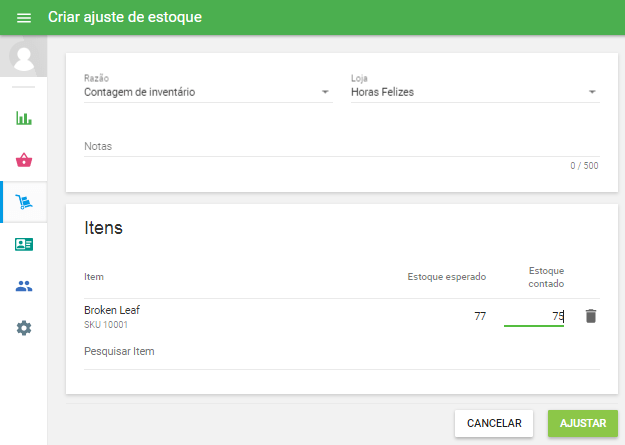This screenshot has height=445, width=625.
Task: Open the reports bar chart icon
Action: [24, 118]
